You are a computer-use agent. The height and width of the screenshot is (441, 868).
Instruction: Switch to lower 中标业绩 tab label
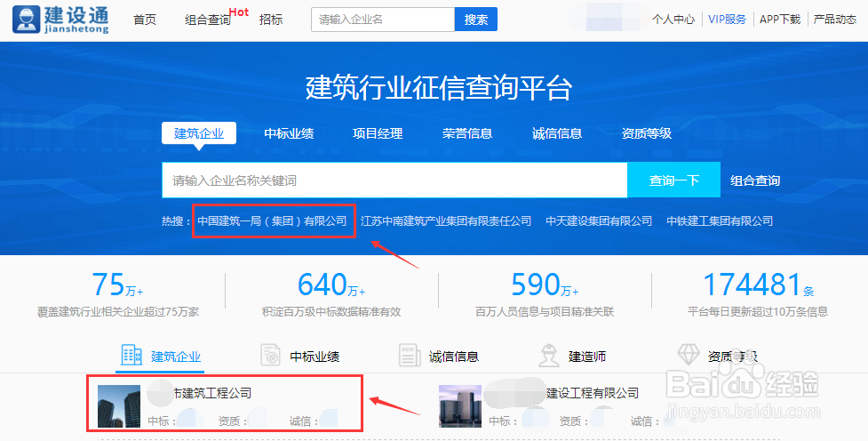(x=315, y=357)
